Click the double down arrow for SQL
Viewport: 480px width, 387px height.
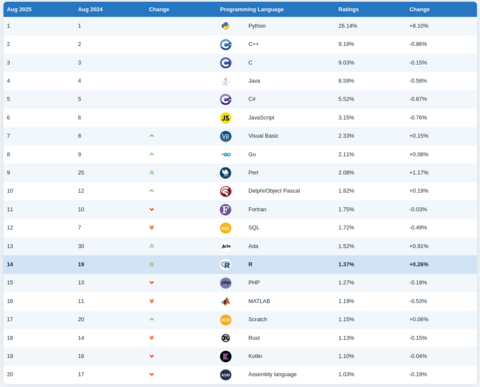pos(152,228)
